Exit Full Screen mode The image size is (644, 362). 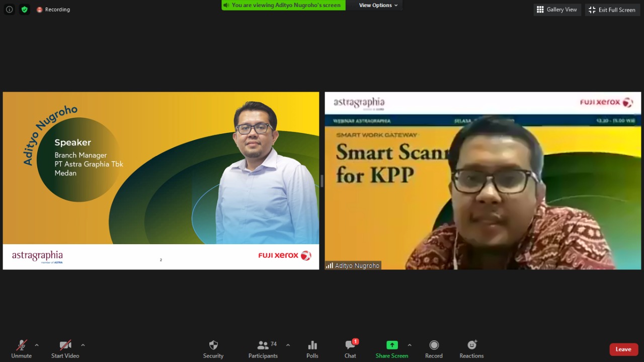click(x=612, y=10)
